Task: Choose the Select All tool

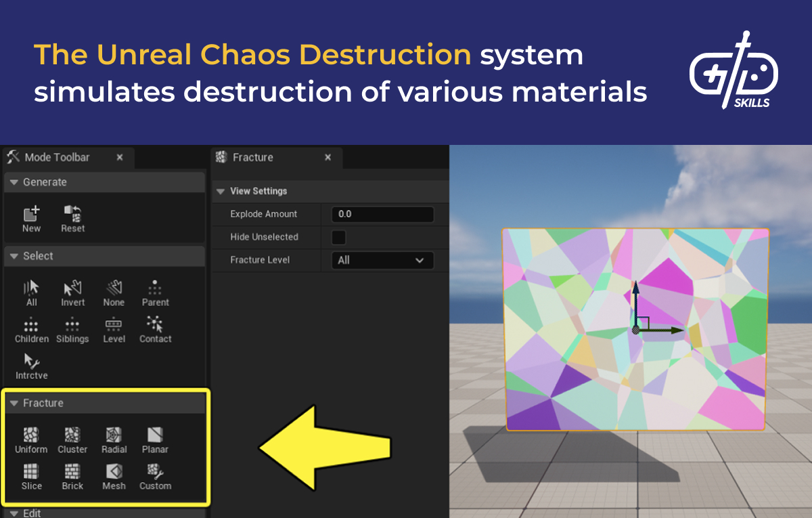Action: (31, 293)
